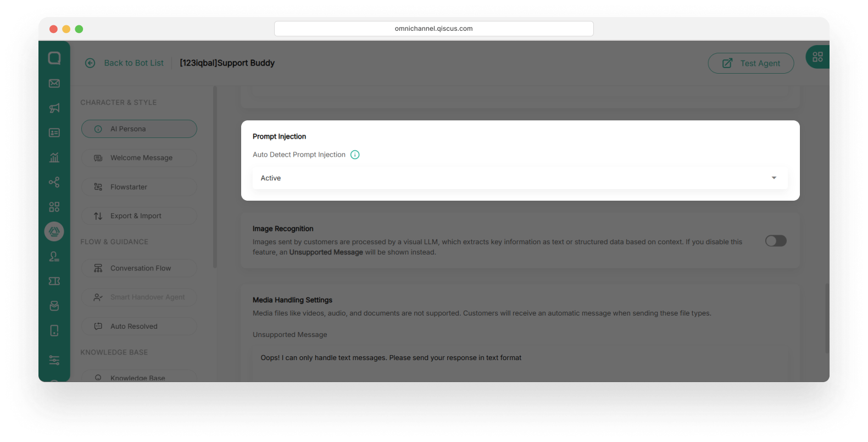
Task: Open the ticket icon in sidebar
Action: pos(54,281)
